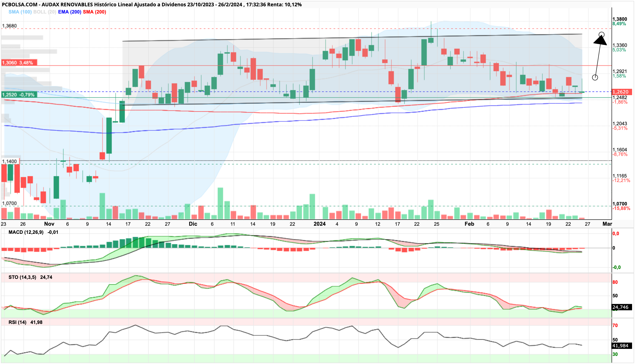Click the 1,3360 price axis label

click(x=619, y=45)
